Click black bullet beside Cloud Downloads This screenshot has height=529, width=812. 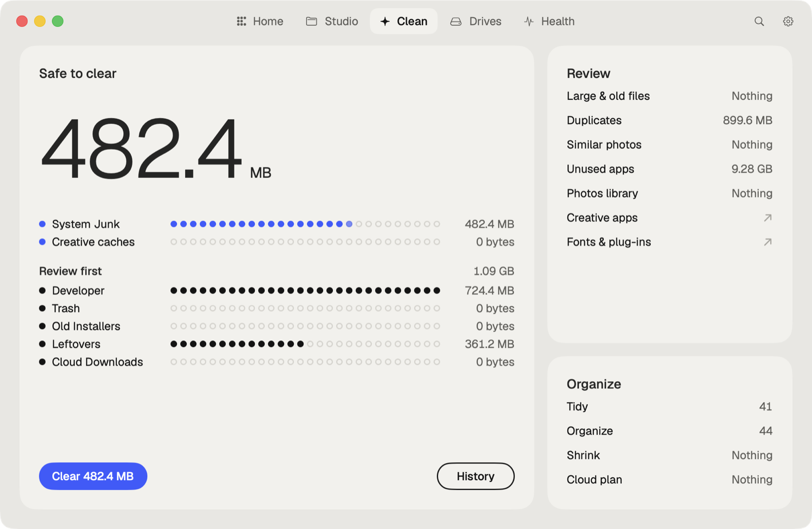pyautogui.click(x=42, y=362)
